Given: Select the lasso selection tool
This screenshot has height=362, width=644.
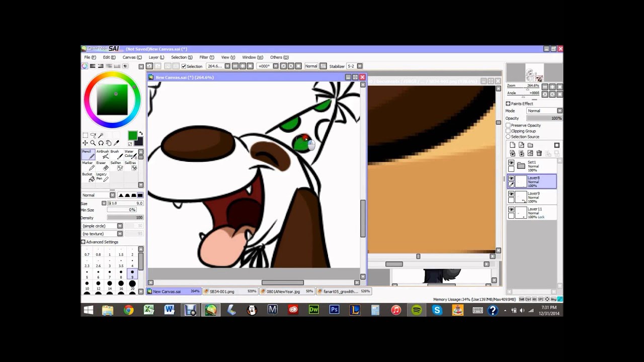Looking at the screenshot, I should (x=93, y=135).
